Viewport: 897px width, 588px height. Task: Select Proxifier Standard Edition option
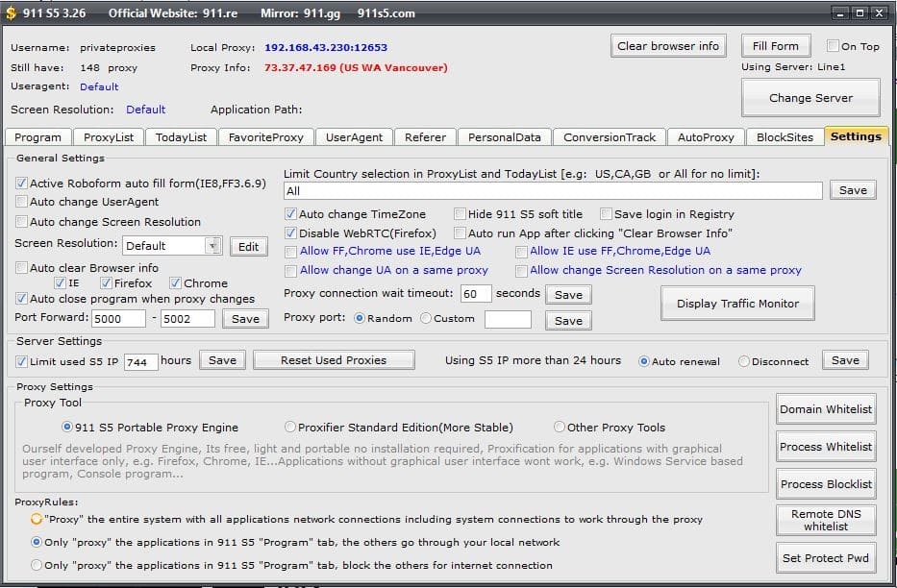click(290, 427)
